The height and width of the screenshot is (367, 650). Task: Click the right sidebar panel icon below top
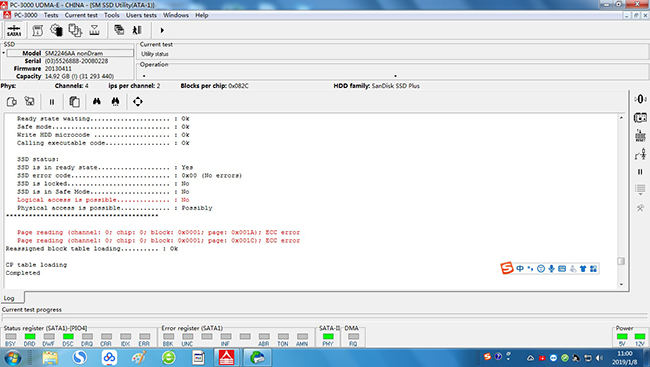pos(640,118)
